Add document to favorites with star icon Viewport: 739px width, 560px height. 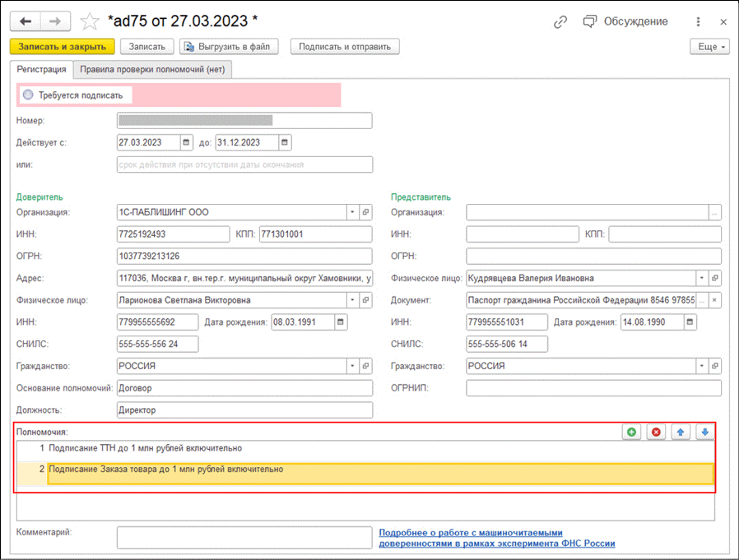point(90,21)
